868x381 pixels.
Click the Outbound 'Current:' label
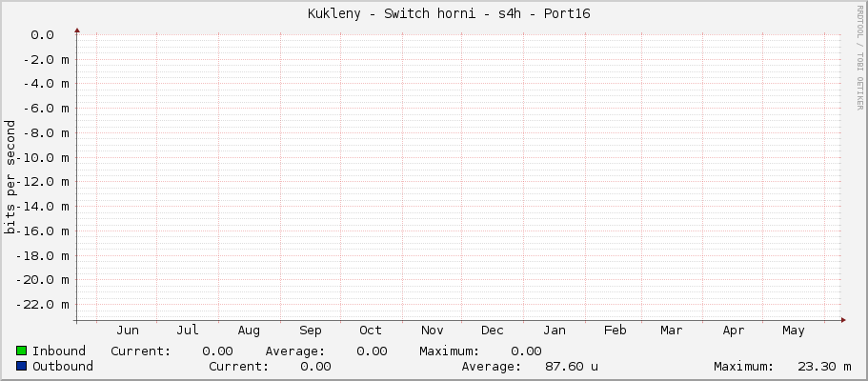[238, 367]
